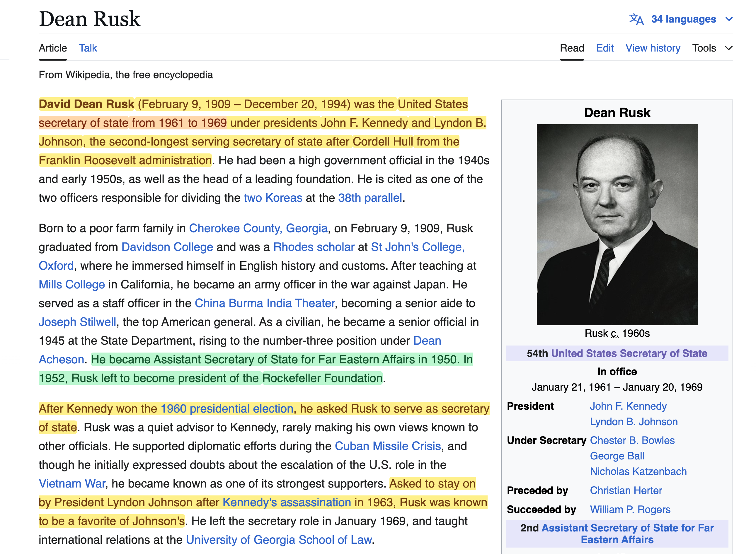
Task: Click Dean Rusk portrait photo
Action: 617,224
